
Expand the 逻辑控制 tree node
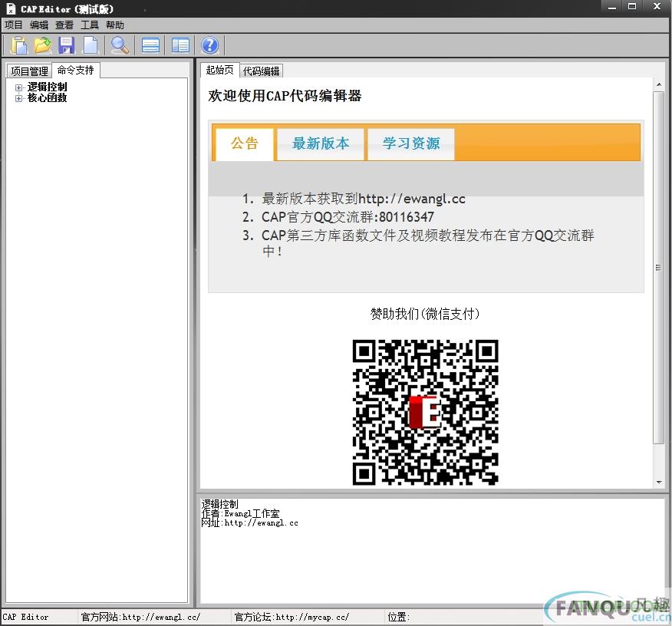[18, 87]
